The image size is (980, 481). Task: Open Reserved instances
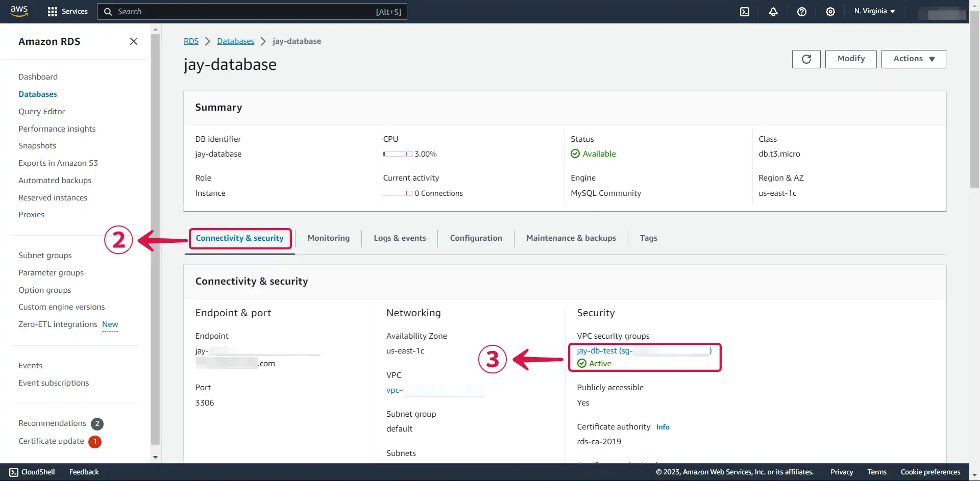(x=53, y=198)
